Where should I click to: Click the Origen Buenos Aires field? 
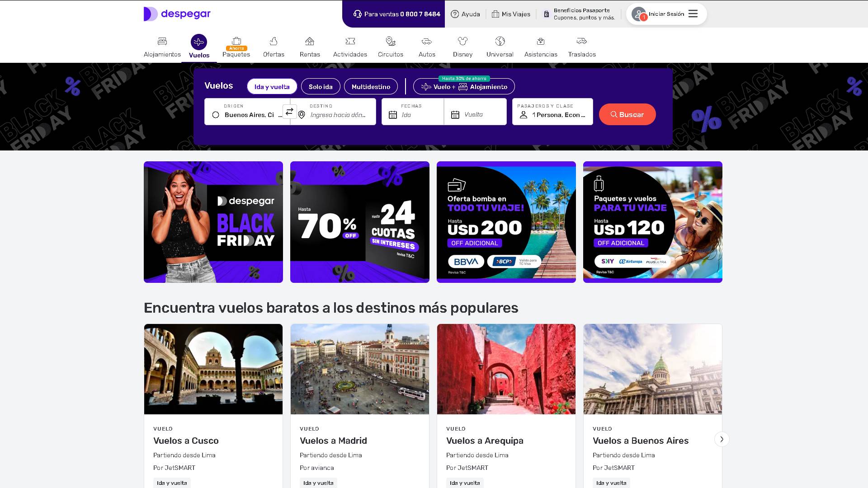click(x=247, y=112)
